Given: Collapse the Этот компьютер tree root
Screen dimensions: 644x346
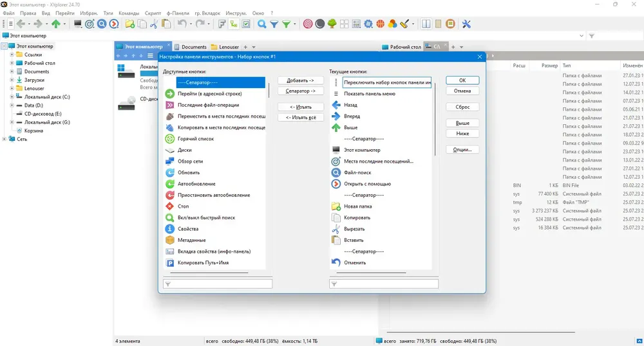Looking at the screenshot, I should [x=4, y=46].
